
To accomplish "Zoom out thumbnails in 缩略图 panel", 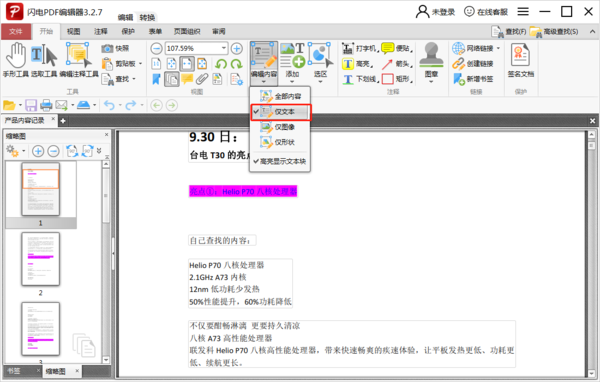I will (x=53, y=151).
